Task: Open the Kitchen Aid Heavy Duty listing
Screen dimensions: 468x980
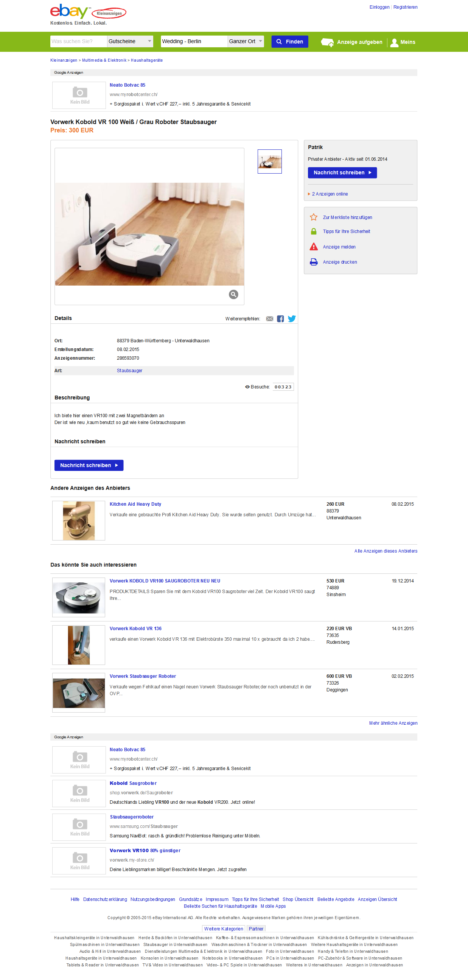Action: (x=135, y=504)
